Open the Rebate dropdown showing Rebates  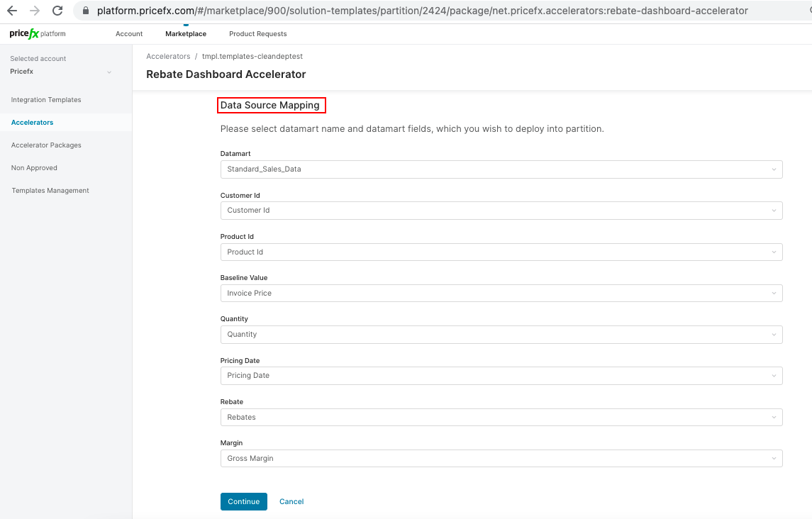pyautogui.click(x=501, y=417)
